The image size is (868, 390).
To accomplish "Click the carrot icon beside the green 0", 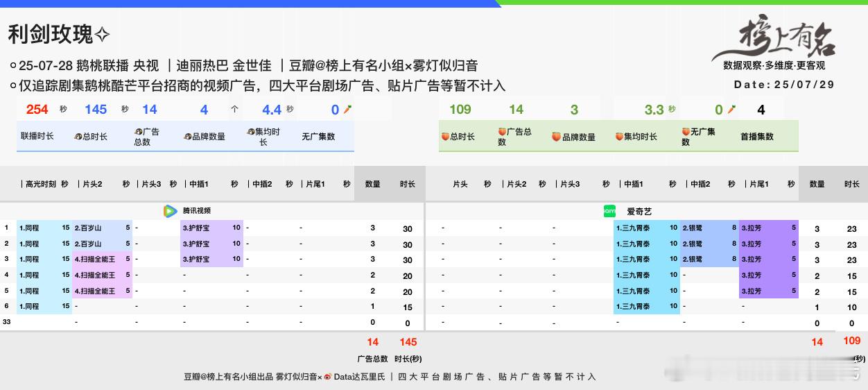I will pos(731,110).
